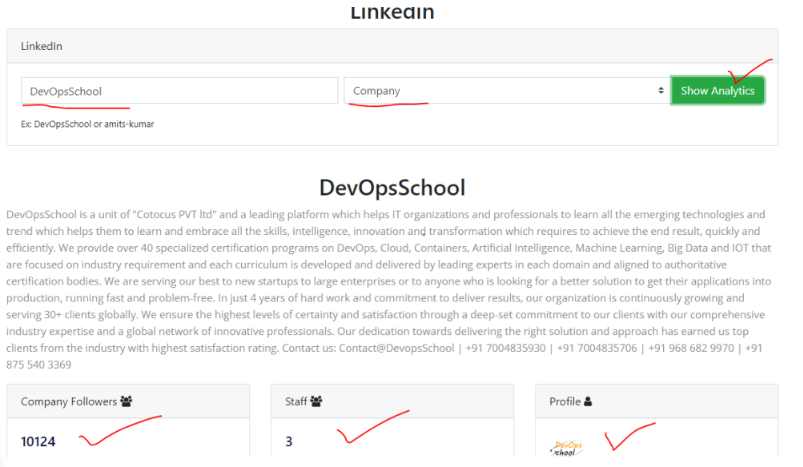Click the example hint text 'Ex: DevOpsSchool or amits-kumar'
The height and width of the screenshot is (467, 803).
pyautogui.click(x=87, y=124)
